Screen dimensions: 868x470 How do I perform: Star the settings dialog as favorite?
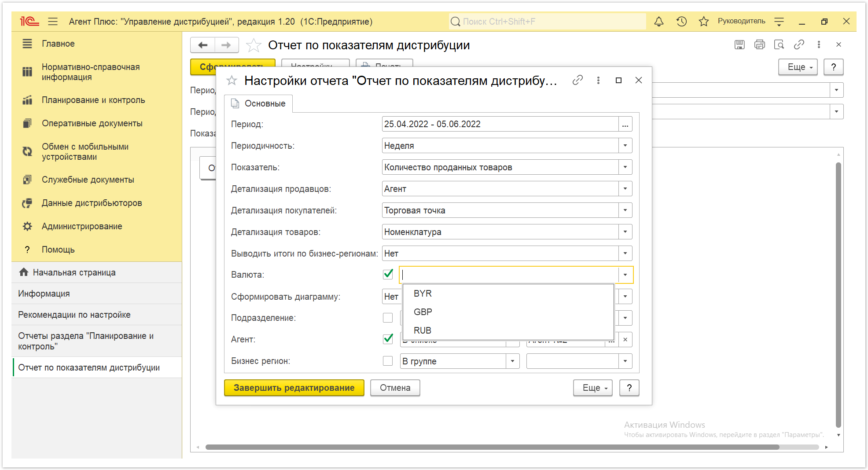[232, 81]
